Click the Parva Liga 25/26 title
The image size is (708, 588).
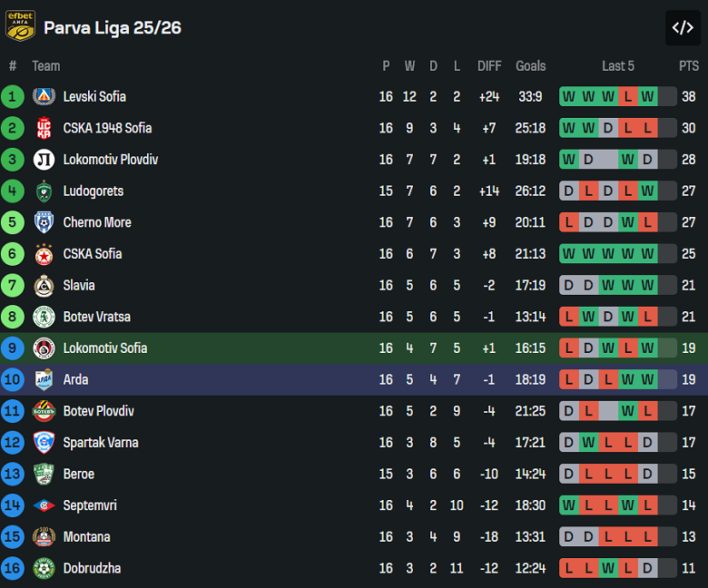tap(113, 28)
